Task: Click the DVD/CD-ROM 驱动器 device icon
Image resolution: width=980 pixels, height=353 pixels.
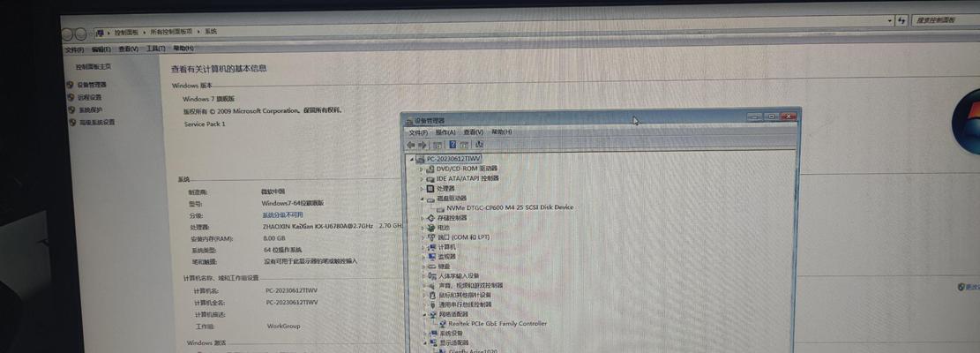Action: [x=430, y=169]
